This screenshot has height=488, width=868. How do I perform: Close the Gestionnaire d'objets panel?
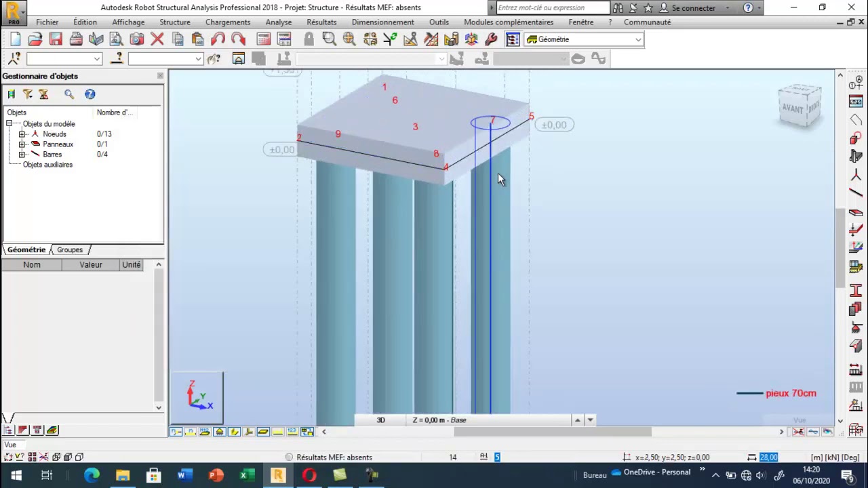click(x=160, y=76)
